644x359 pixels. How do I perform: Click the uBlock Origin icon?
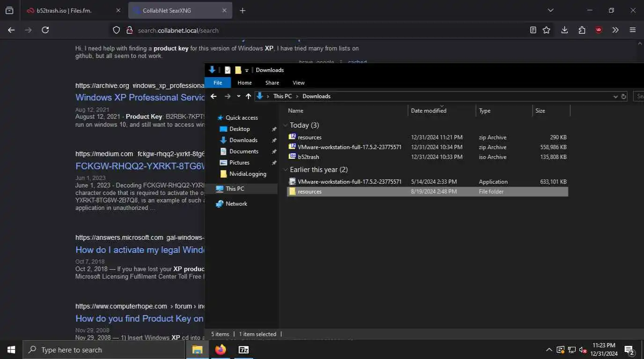click(x=599, y=30)
